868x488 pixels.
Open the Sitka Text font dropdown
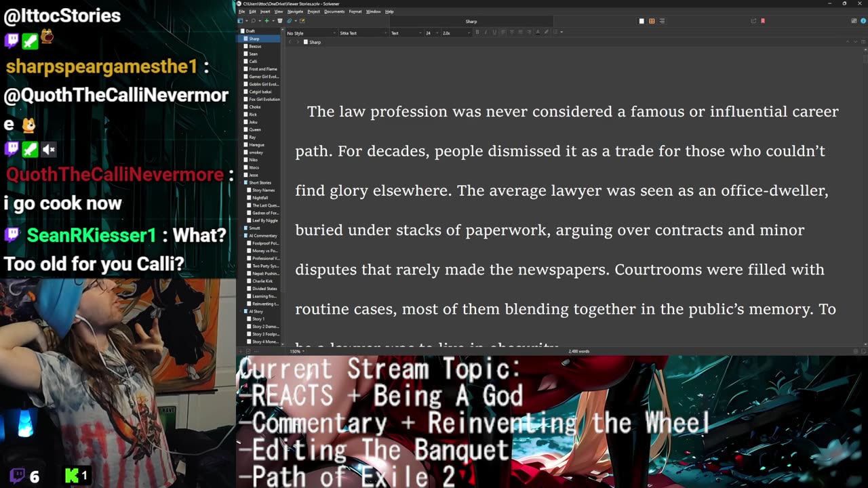point(363,33)
